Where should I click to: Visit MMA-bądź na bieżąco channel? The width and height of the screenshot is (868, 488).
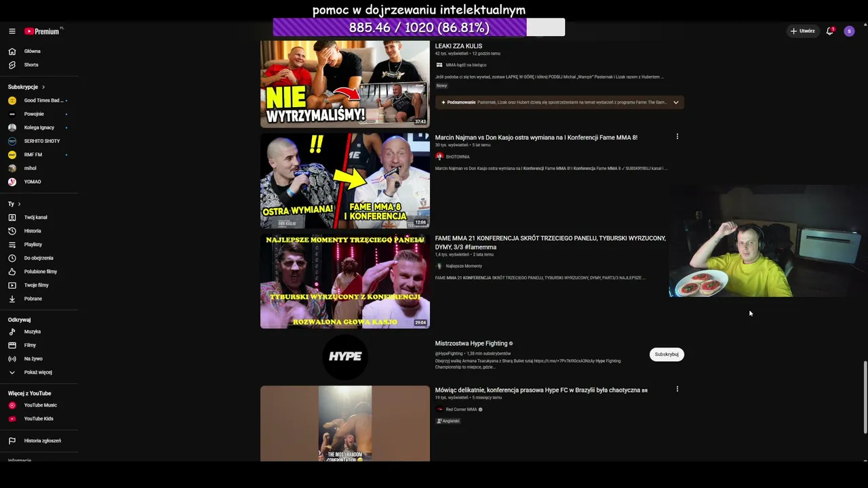click(466, 65)
